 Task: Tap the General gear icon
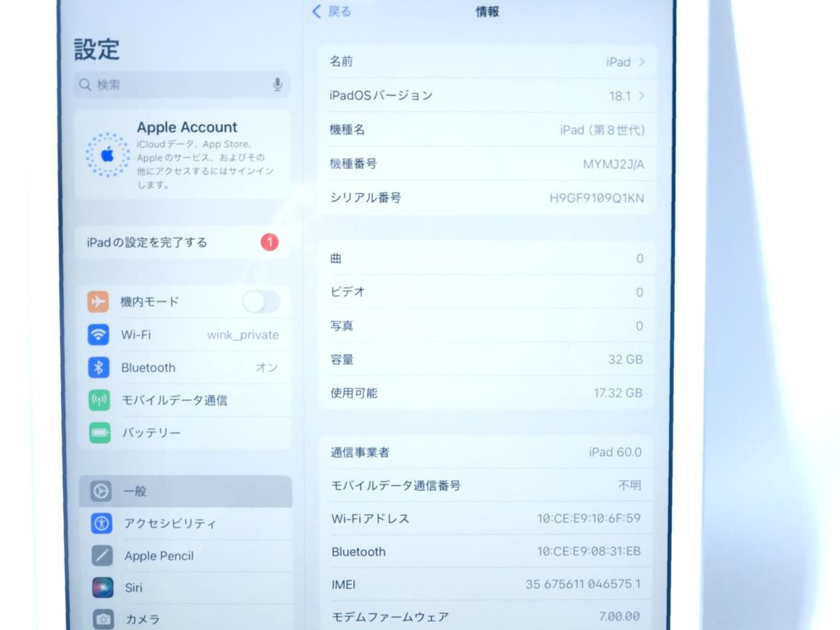click(x=101, y=491)
